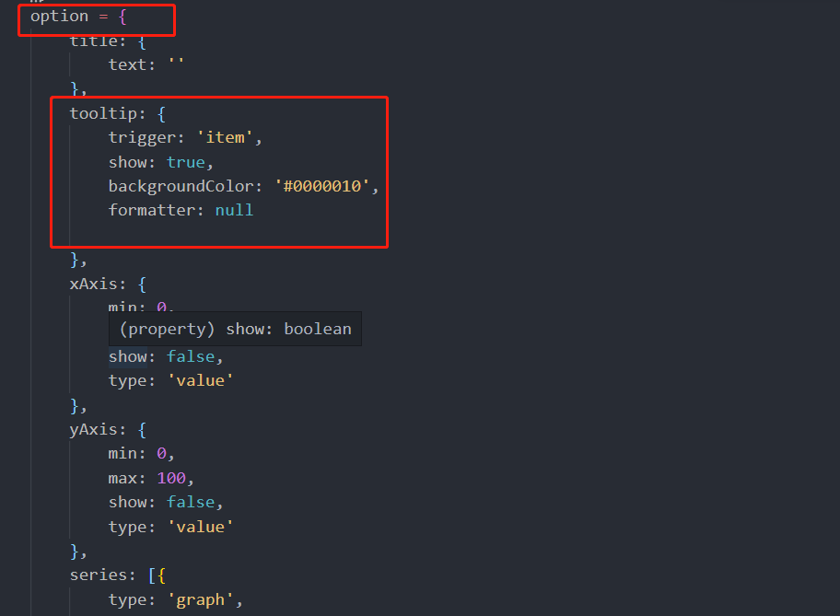
Task: Click 'type' key inside xAxis block
Action: tap(127, 381)
